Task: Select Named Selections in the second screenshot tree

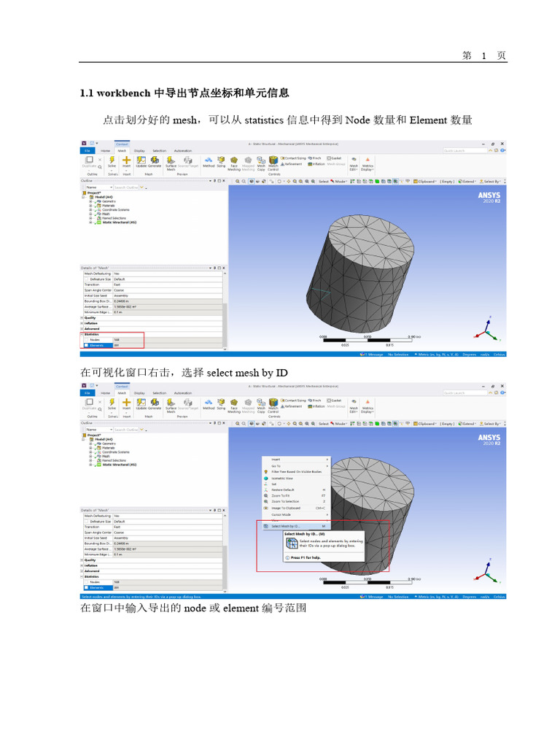Action: [x=113, y=461]
